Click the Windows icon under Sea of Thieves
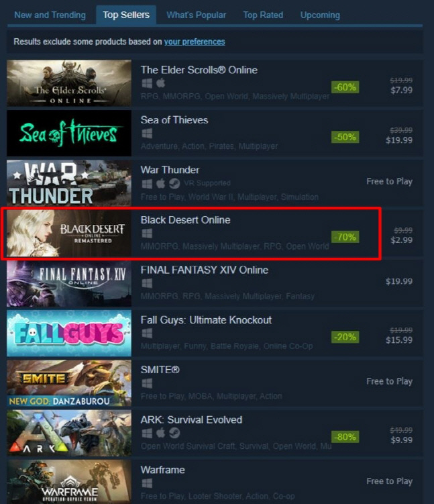 point(147,134)
